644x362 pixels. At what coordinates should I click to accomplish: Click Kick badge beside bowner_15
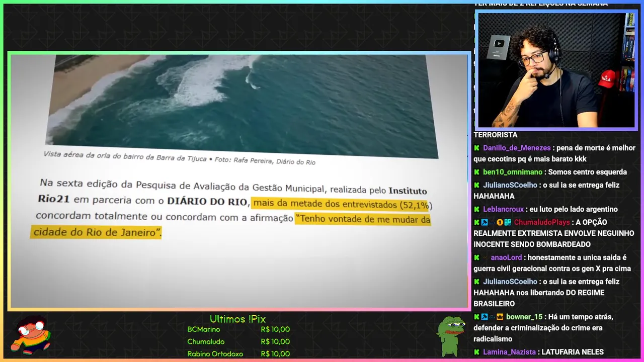coord(476,317)
